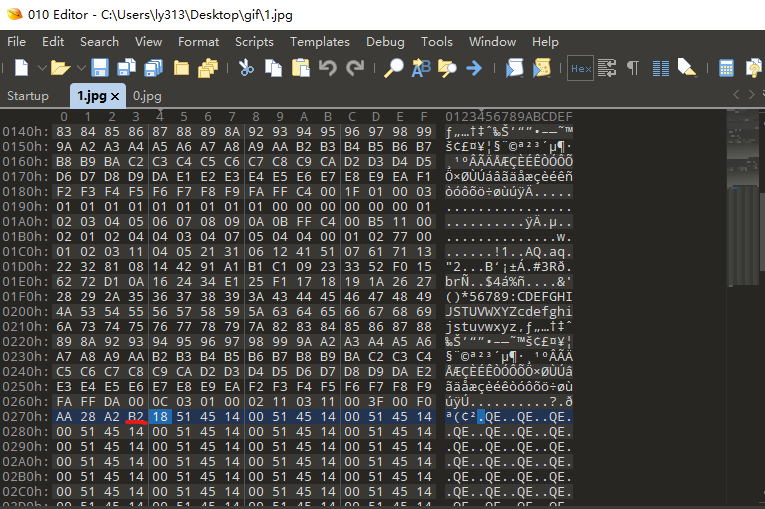765x509 pixels.
Task: Open the Edit menu
Action: (53, 42)
